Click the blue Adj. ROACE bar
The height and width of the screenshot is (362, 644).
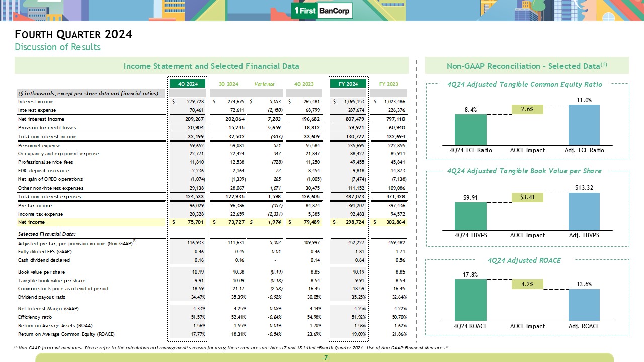tap(584, 304)
